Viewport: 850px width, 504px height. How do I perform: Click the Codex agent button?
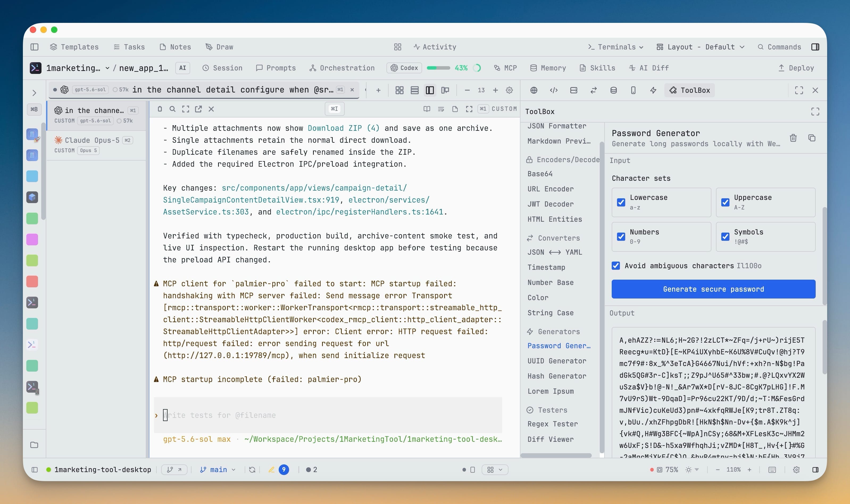404,68
